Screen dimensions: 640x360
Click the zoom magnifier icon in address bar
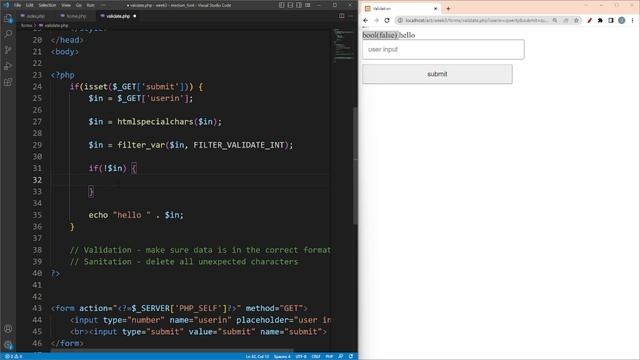coord(555,20)
